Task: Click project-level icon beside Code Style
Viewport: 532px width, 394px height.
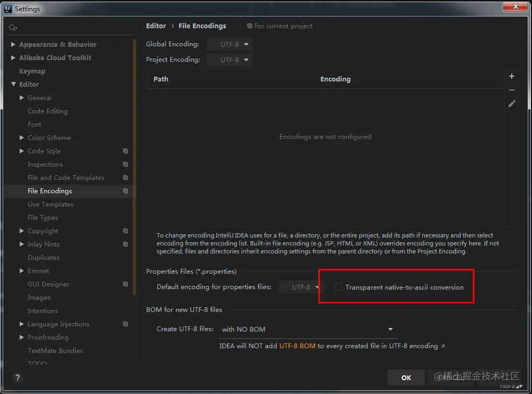Action: pos(125,151)
